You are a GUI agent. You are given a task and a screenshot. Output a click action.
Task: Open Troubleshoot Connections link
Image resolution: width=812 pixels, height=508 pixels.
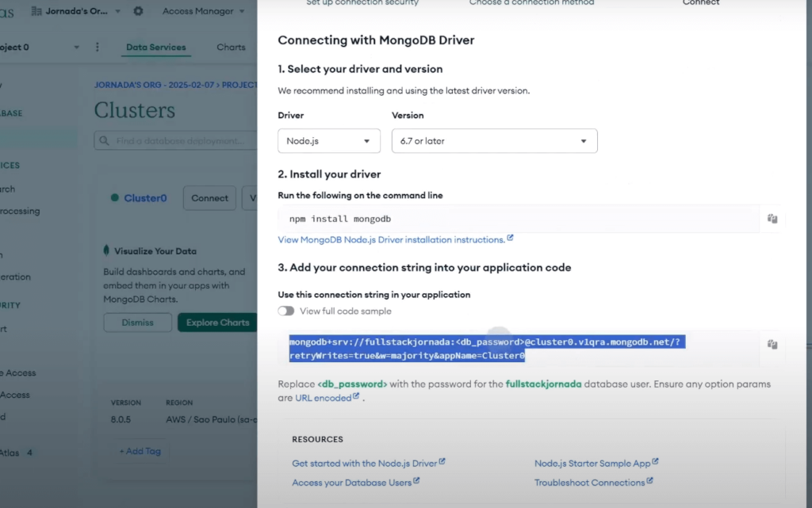pyautogui.click(x=593, y=483)
